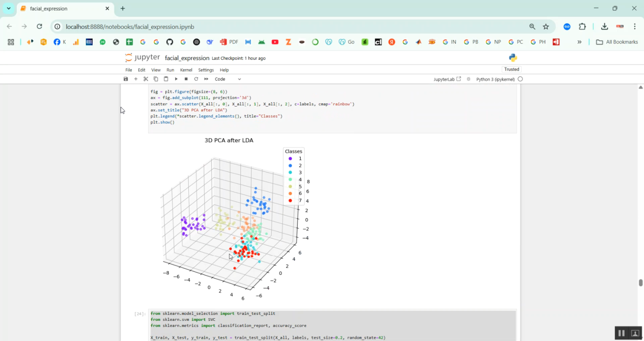Restart the kernel using the refresh icon
The width and height of the screenshot is (644, 341).
196,79
